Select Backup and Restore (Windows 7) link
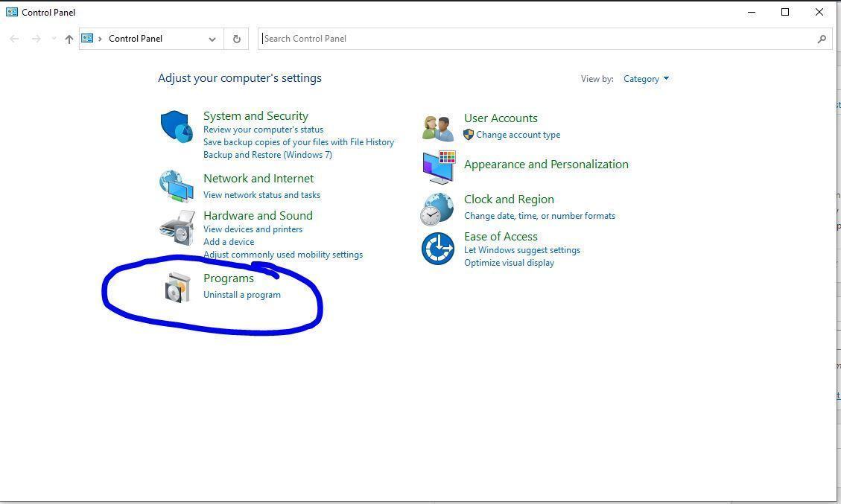The height and width of the screenshot is (504, 841). (x=267, y=155)
